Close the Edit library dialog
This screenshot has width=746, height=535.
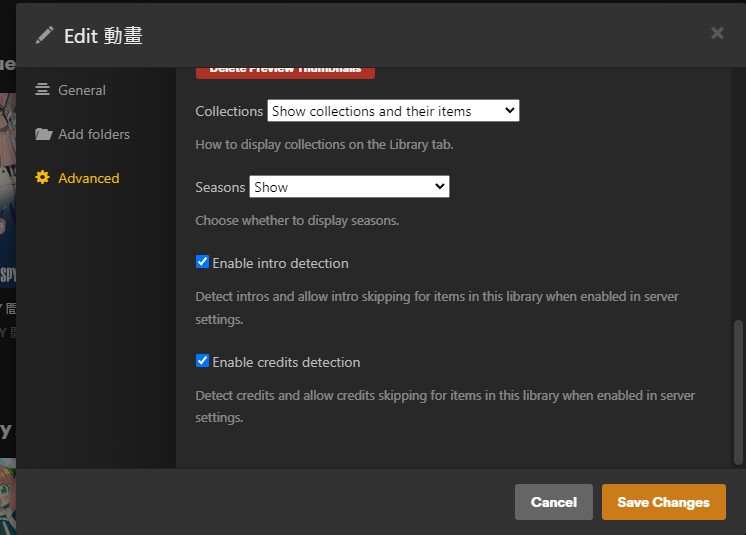717,33
